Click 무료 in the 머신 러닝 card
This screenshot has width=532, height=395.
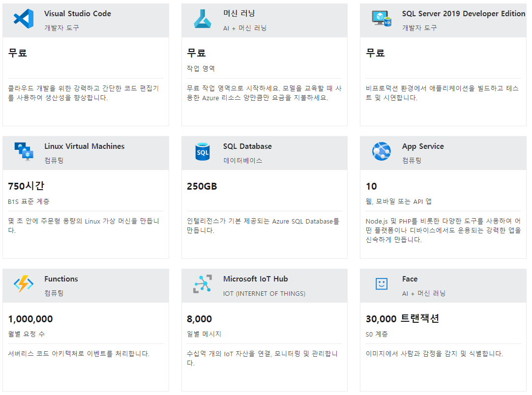(197, 53)
